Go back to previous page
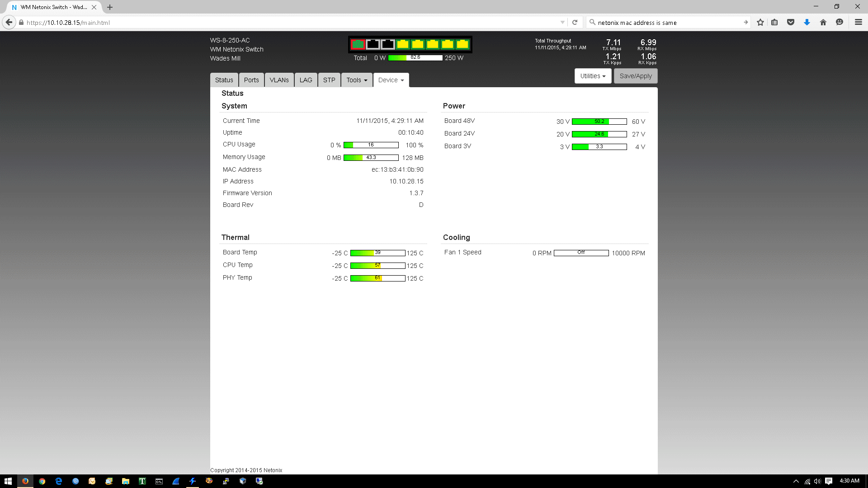The height and width of the screenshot is (488, 868). coord(9,22)
